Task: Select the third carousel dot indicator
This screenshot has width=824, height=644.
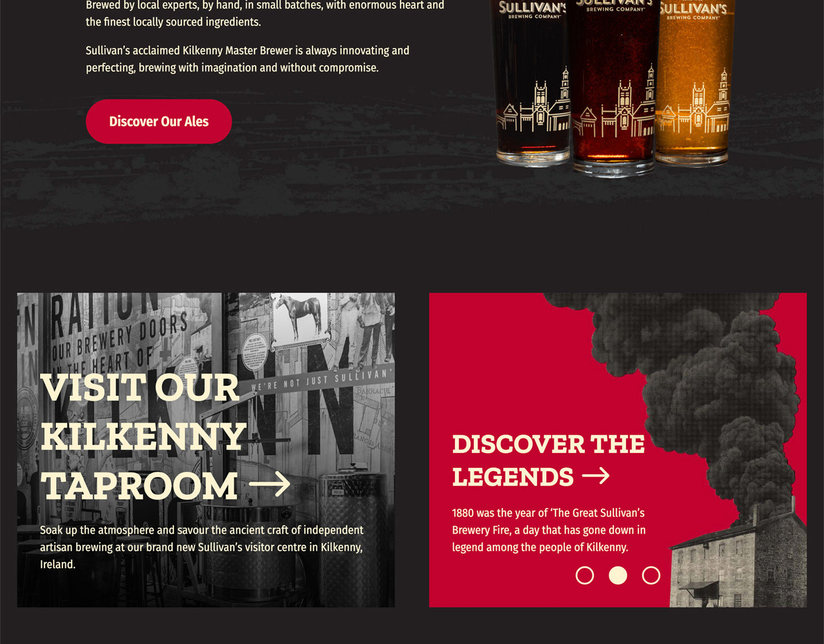Action: [651, 575]
